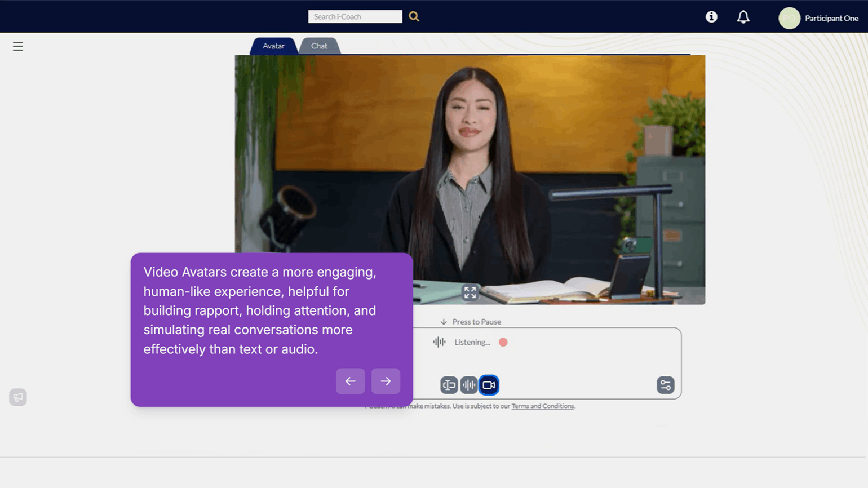Open the notifications bell
Image resolution: width=868 pixels, height=488 pixels.
click(743, 17)
